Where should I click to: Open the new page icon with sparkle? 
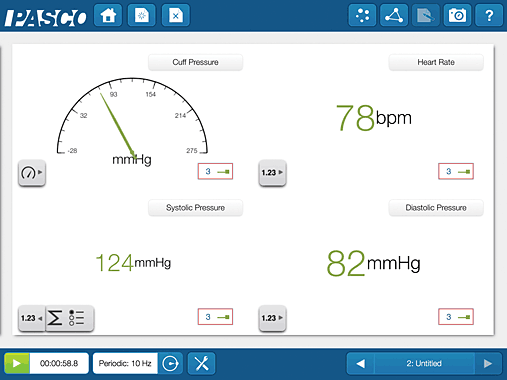pyautogui.click(x=142, y=15)
